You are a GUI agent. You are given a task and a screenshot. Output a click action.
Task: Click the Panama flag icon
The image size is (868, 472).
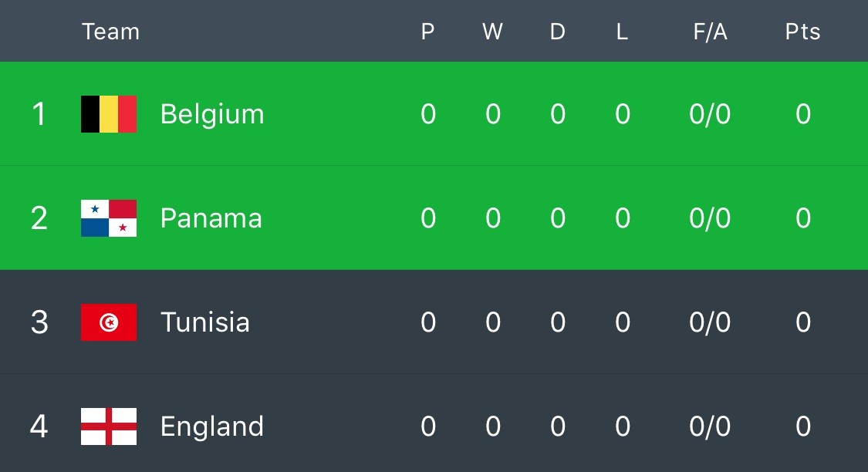[x=109, y=218]
